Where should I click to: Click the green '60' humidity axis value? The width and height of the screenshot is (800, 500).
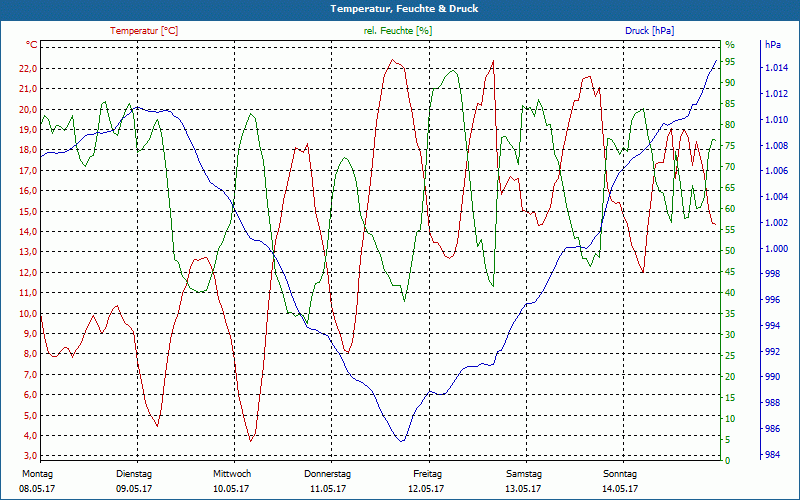(730, 209)
